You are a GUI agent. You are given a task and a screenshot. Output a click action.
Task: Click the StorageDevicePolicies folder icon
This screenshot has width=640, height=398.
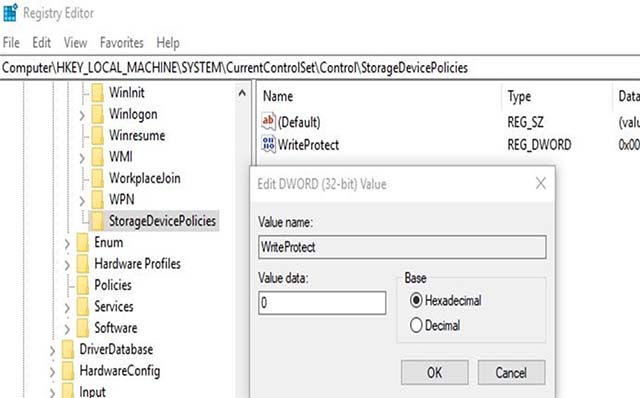[x=97, y=221]
